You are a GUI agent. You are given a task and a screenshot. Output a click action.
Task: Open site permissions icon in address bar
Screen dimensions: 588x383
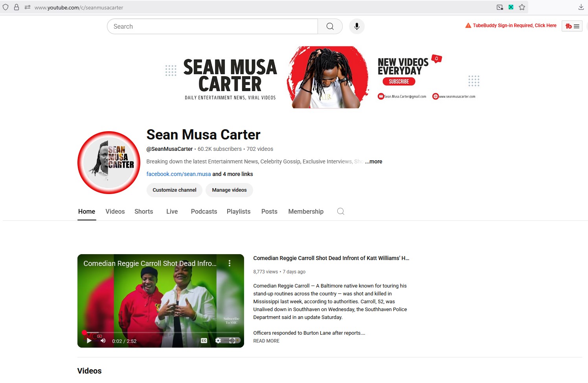click(x=28, y=7)
